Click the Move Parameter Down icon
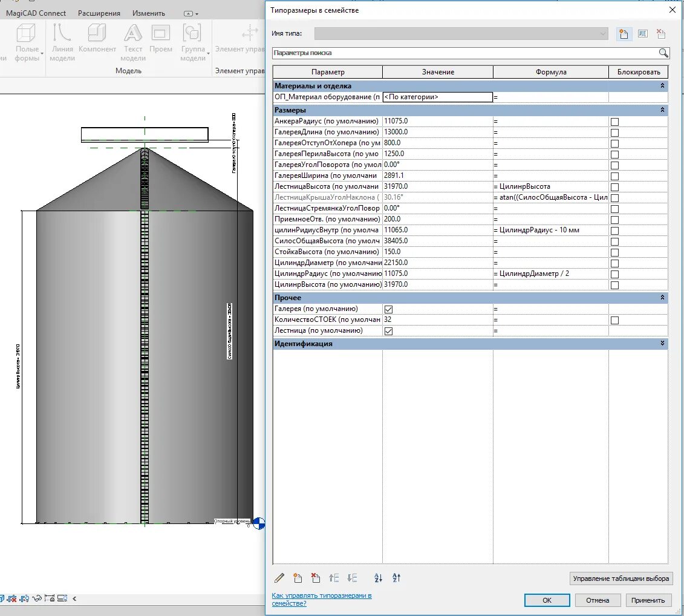This screenshot has height=616, width=684. [x=353, y=578]
